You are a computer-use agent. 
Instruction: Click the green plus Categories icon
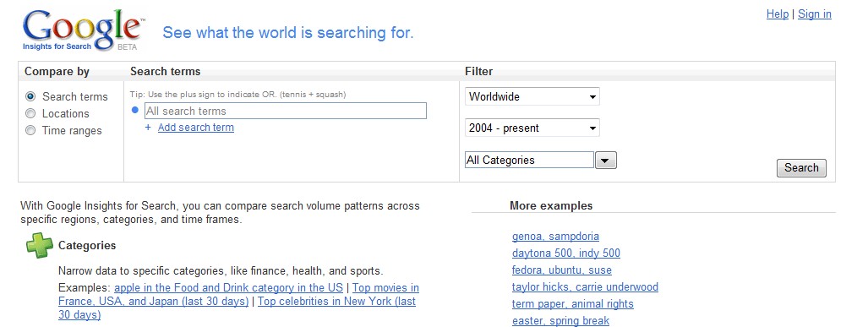click(x=40, y=246)
